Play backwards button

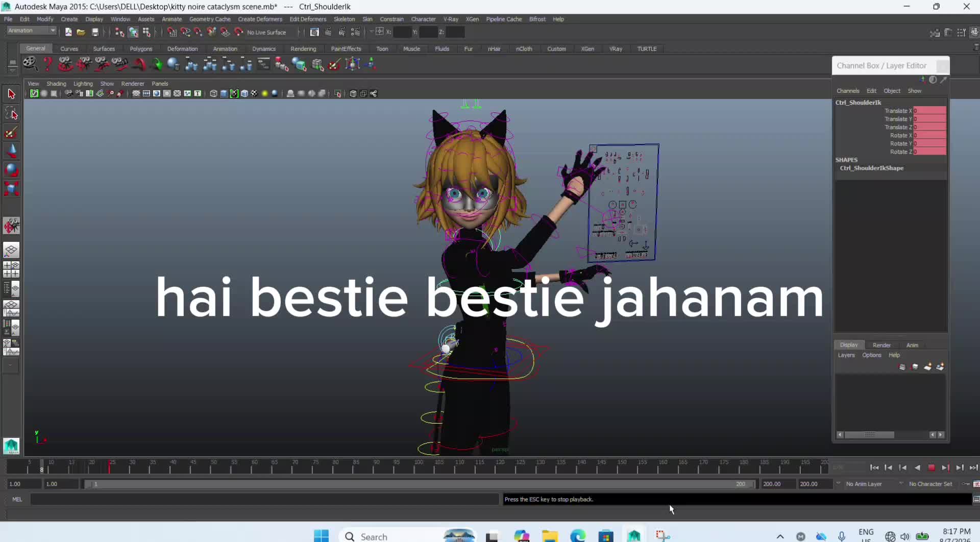(917, 467)
